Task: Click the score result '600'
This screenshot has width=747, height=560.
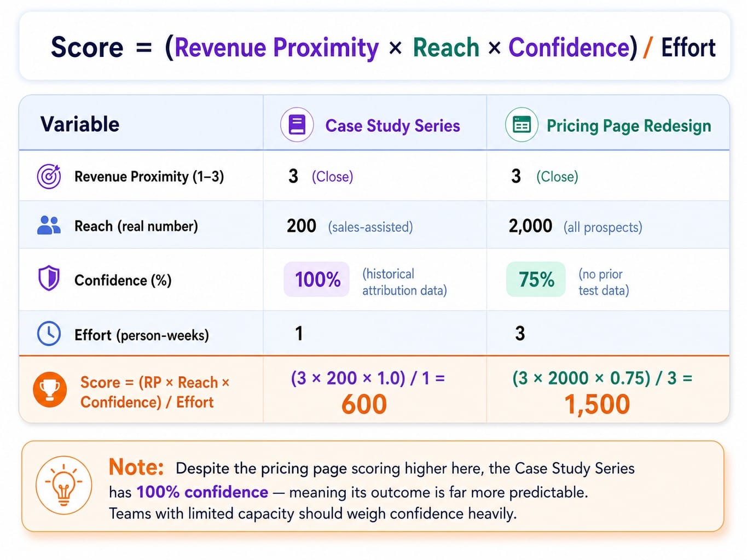Action: (x=364, y=405)
